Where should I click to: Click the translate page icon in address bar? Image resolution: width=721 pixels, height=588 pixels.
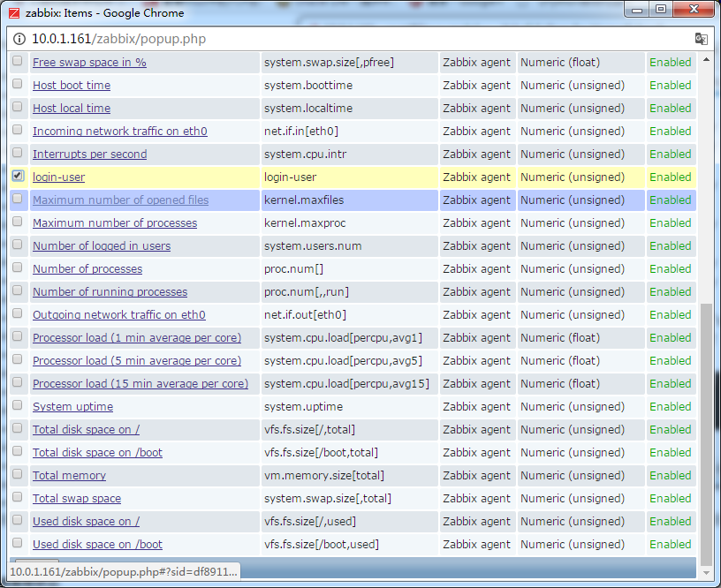coord(701,39)
